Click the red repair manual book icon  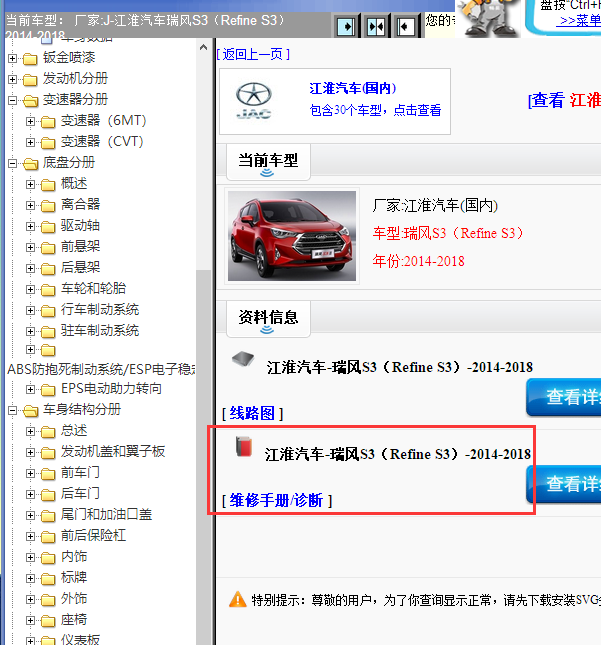click(244, 446)
